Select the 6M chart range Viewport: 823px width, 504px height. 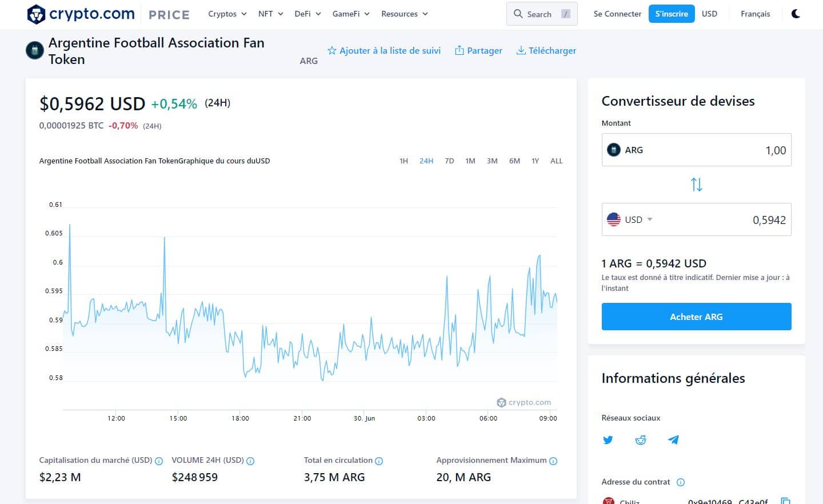(514, 161)
